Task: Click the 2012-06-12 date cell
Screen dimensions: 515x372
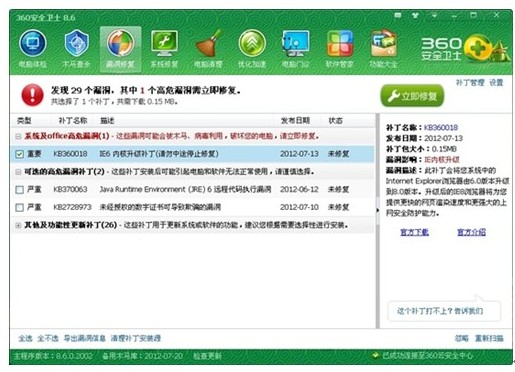Action: [299, 190]
